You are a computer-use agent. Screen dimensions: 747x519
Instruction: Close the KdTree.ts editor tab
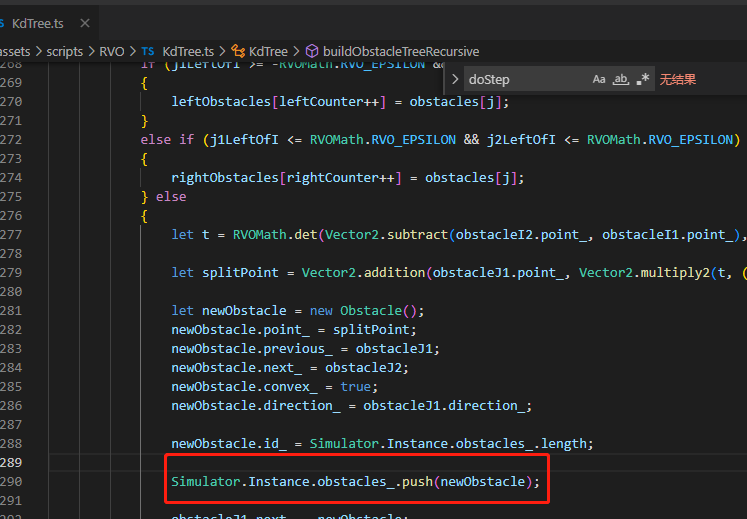[85, 23]
